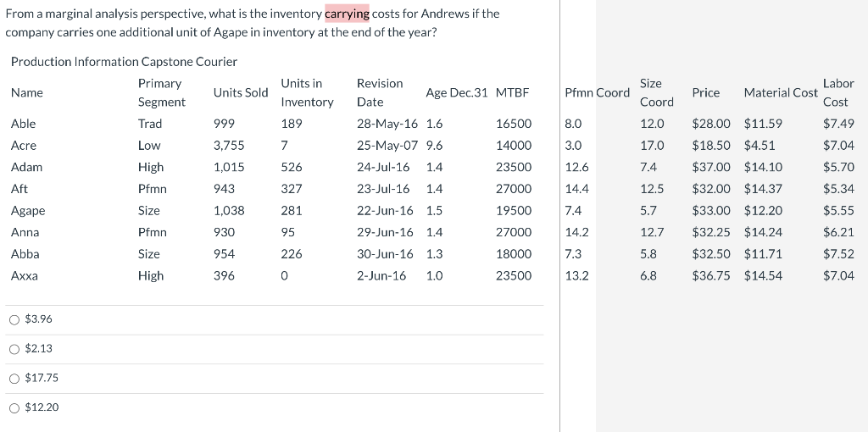Image resolution: width=868 pixels, height=432 pixels.
Task: Click the product name 'Axxa'
Action: pos(25,276)
